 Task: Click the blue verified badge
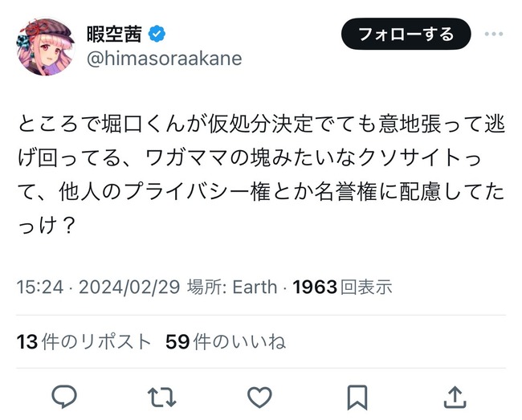[x=160, y=34]
